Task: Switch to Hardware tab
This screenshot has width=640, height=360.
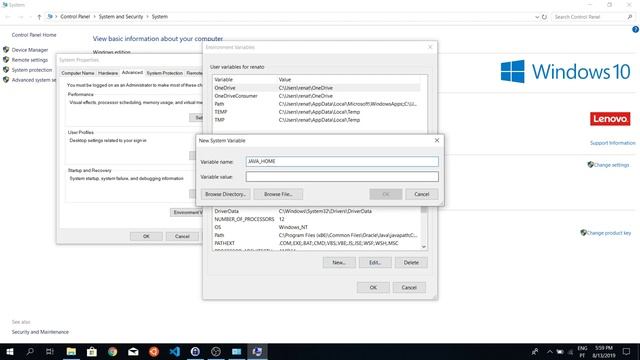Action: pyautogui.click(x=108, y=73)
